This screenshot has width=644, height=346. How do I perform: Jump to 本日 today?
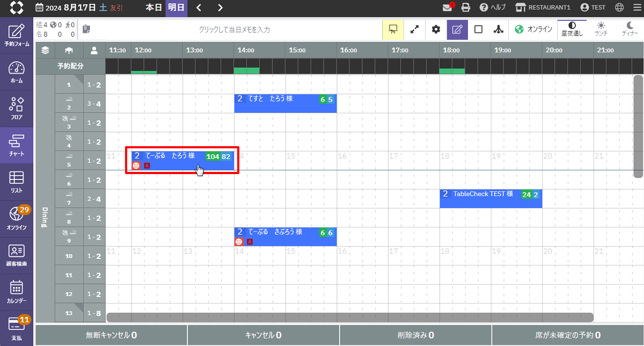[153, 8]
